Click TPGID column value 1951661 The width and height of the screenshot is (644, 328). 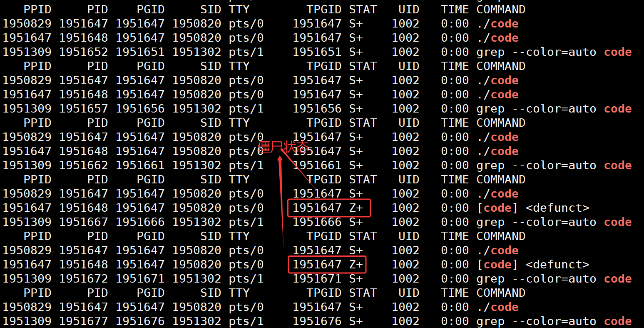[x=317, y=165]
